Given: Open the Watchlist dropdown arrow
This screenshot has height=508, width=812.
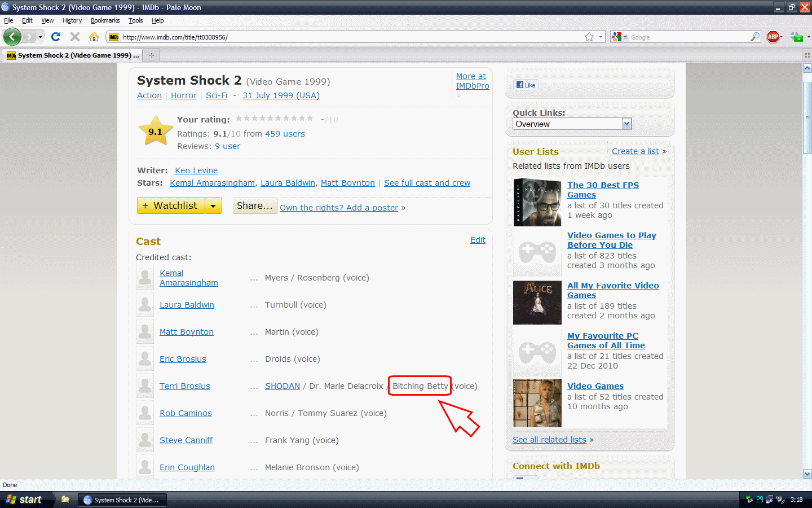Looking at the screenshot, I should coord(213,206).
